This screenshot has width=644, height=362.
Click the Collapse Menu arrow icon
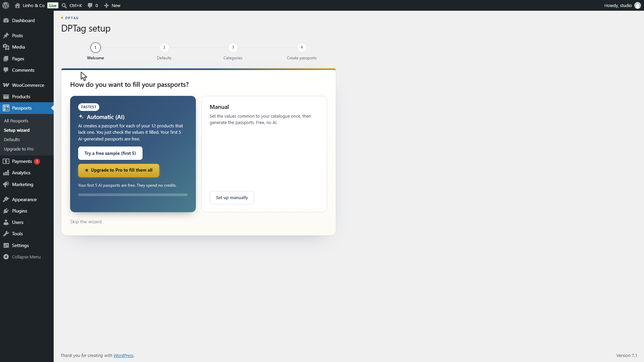6,257
